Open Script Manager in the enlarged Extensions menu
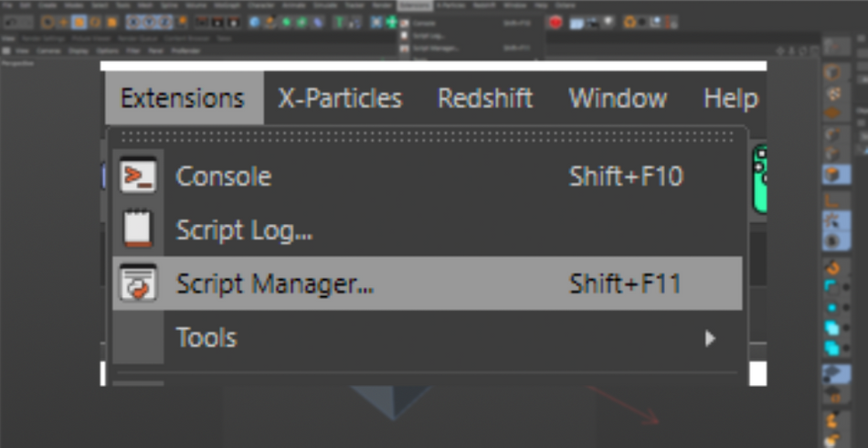 tap(427, 283)
